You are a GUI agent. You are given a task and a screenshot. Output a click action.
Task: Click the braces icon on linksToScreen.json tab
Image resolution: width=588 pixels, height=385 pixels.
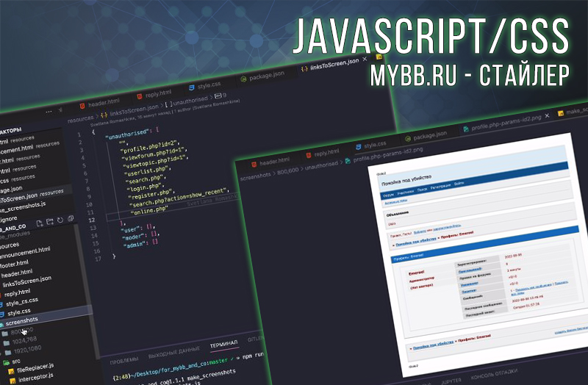click(x=304, y=69)
